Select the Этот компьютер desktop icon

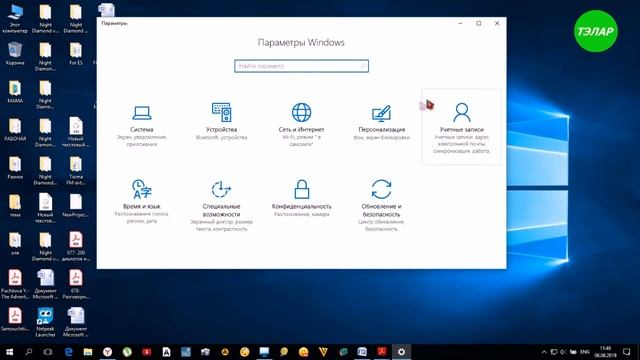coord(15,18)
